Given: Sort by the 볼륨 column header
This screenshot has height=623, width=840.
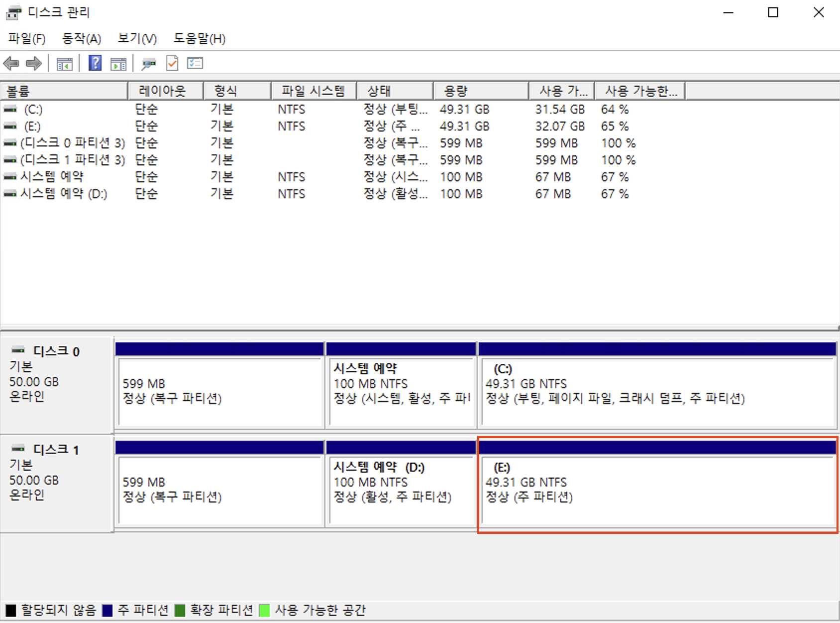Looking at the screenshot, I should click(x=64, y=91).
